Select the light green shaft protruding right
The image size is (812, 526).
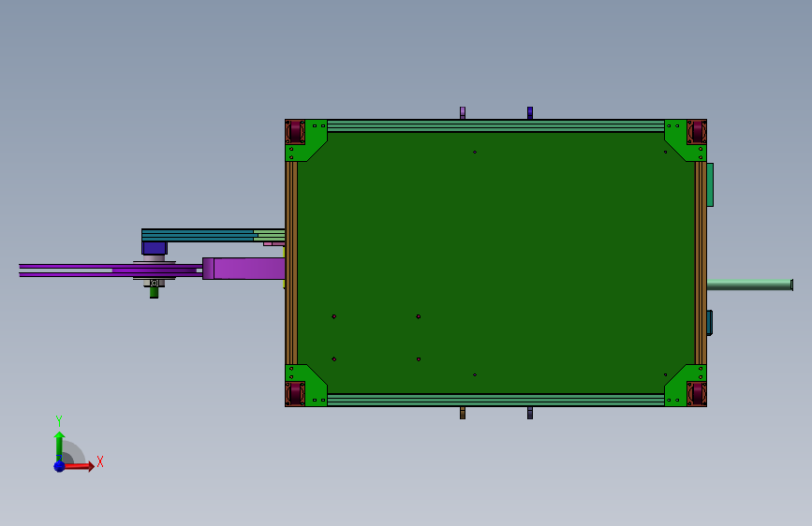(x=750, y=285)
